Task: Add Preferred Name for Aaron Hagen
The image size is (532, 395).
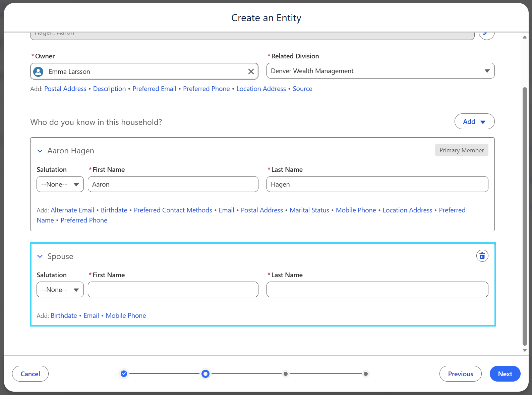Action: coord(452,210)
